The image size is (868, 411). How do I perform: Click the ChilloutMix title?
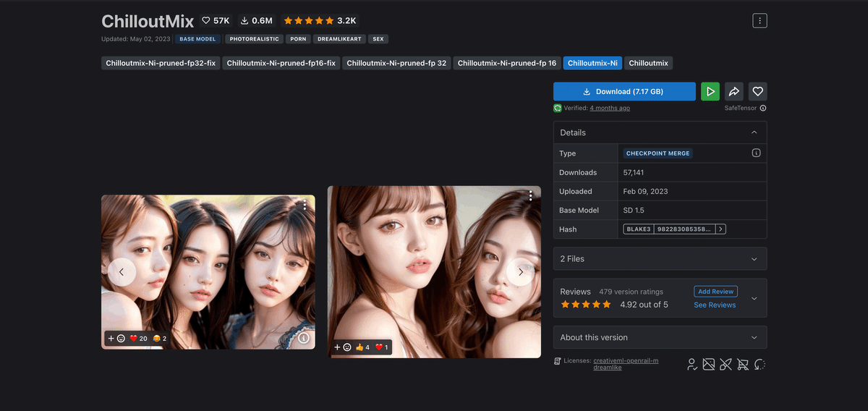pyautogui.click(x=148, y=20)
